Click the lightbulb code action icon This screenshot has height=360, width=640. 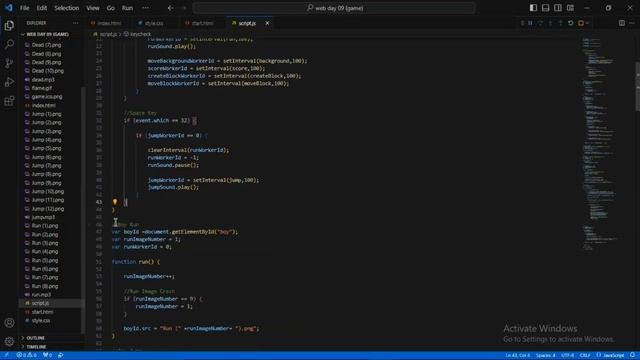pos(115,202)
